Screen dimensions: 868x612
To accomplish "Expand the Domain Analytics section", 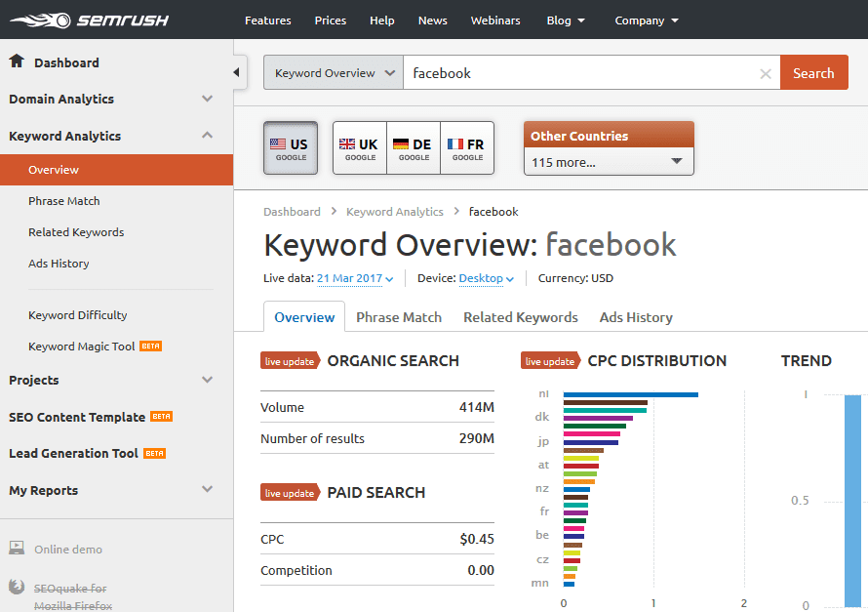I will (207, 99).
